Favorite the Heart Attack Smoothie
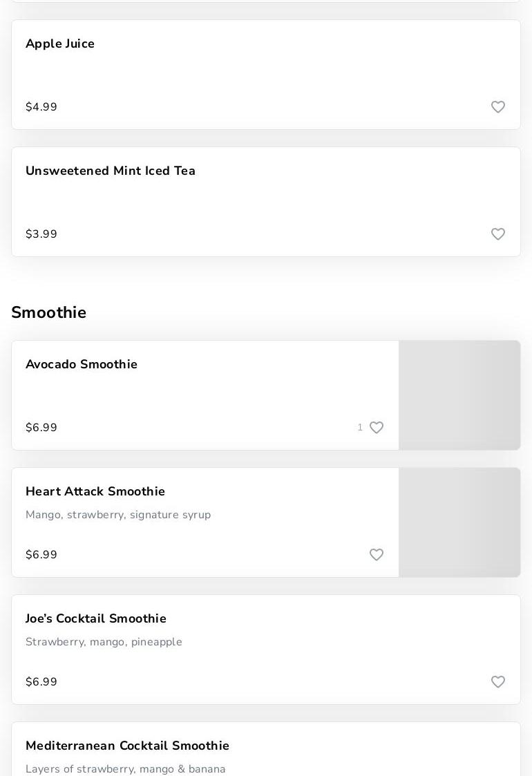Screen dimensions: 532x776 coord(377,555)
